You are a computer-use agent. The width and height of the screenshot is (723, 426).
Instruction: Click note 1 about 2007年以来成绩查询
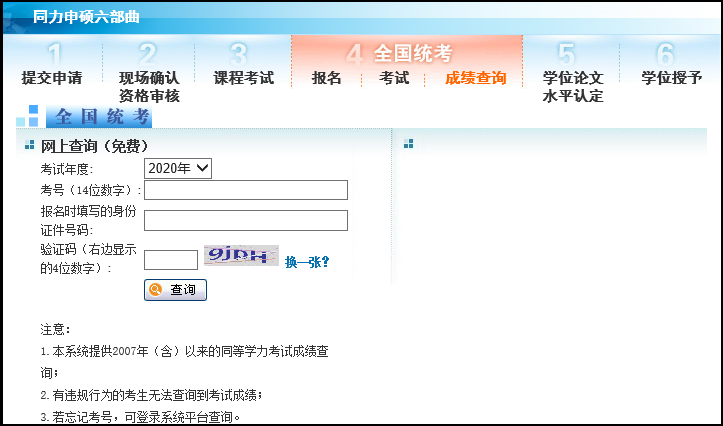[x=184, y=362]
